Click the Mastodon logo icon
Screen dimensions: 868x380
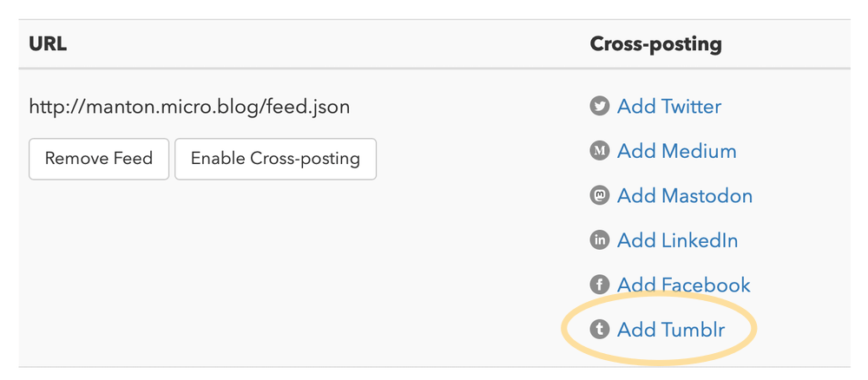pyautogui.click(x=599, y=196)
